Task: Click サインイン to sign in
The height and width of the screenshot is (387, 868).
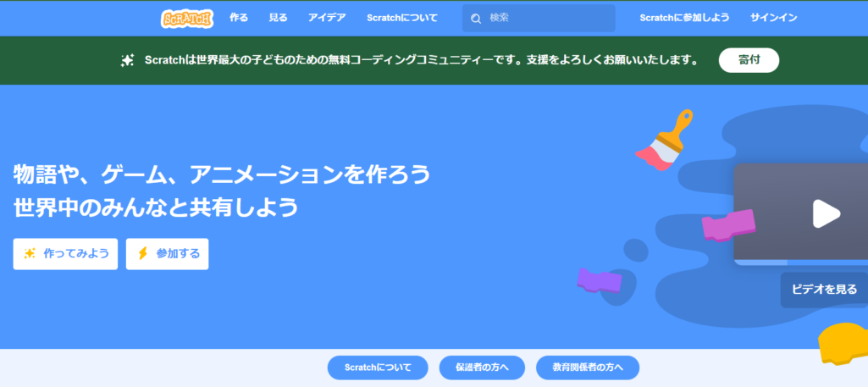Action: [773, 18]
